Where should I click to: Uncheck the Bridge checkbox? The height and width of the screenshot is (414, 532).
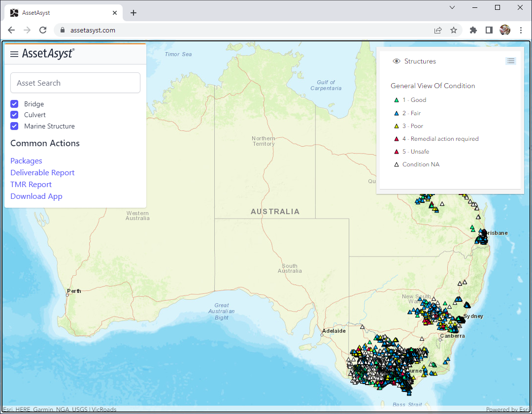(x=14, y=104)
